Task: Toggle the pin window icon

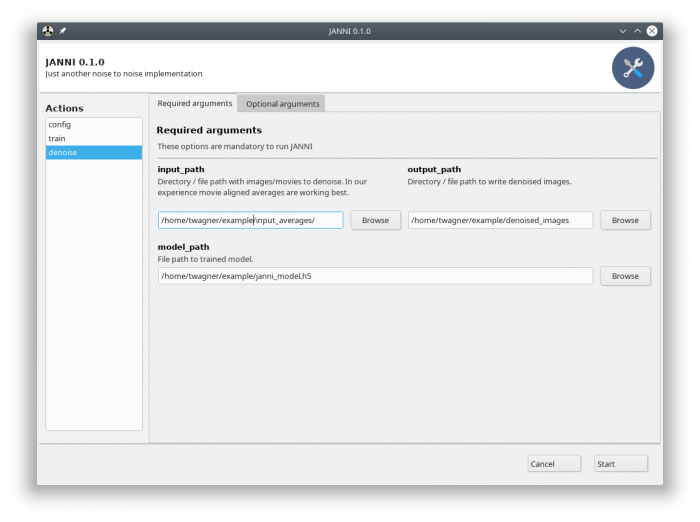Action: tap(62, 31)
